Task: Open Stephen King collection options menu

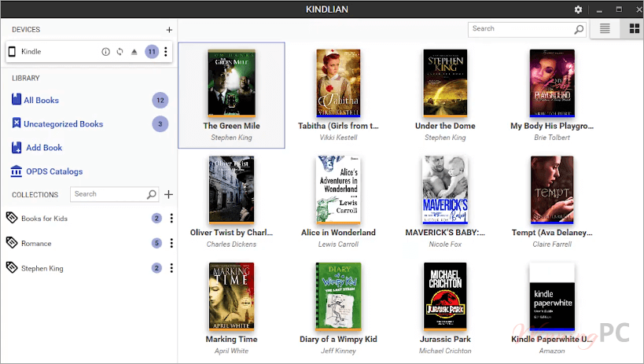Action: coord(171,268)
